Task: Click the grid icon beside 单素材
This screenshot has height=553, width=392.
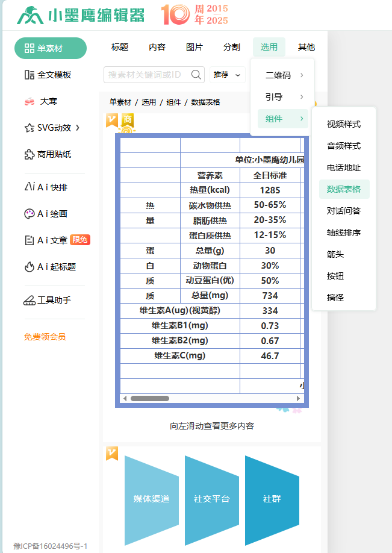Action: 30,48
